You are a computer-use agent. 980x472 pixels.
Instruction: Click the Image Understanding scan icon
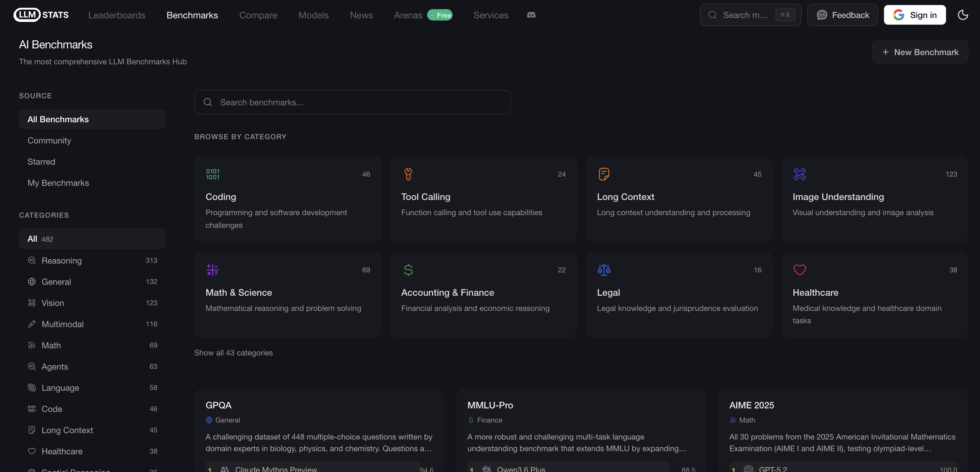click(800, 174)
